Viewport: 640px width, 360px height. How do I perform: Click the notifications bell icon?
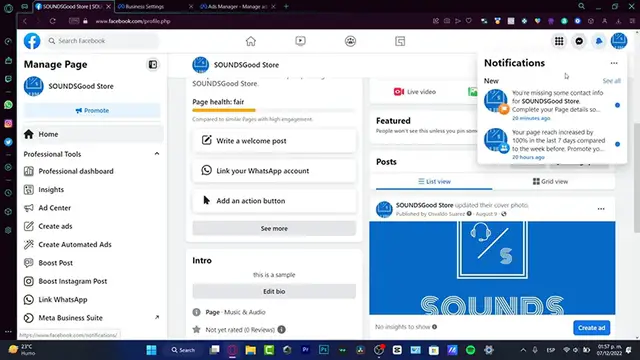599,41
